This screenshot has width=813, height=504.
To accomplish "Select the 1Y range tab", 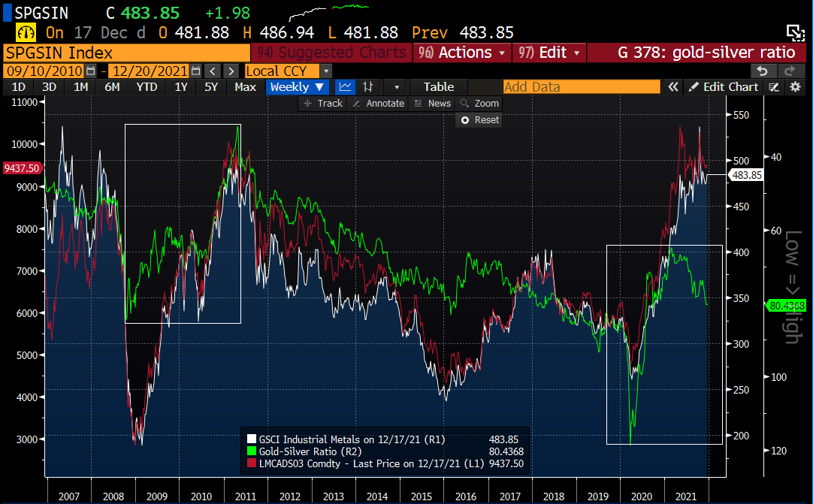I will tap(181, 87).
